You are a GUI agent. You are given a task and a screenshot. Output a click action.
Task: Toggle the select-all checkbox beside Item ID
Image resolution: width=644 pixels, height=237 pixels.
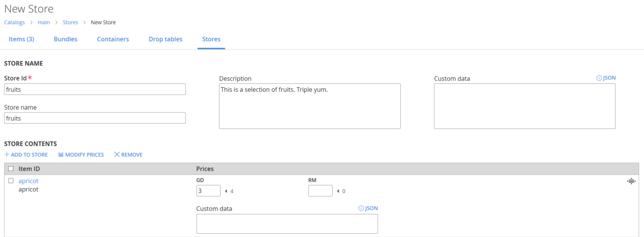point(11,169)
